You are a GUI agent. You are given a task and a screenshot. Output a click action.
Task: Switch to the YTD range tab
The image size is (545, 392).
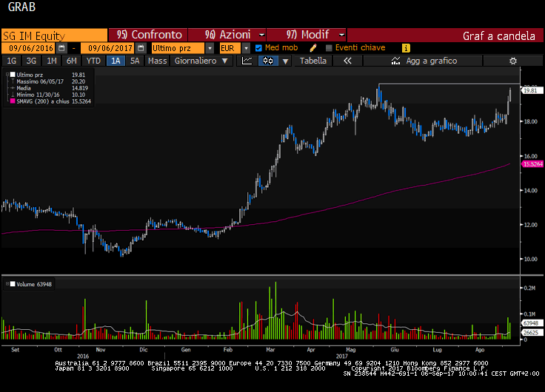point(93,61)
